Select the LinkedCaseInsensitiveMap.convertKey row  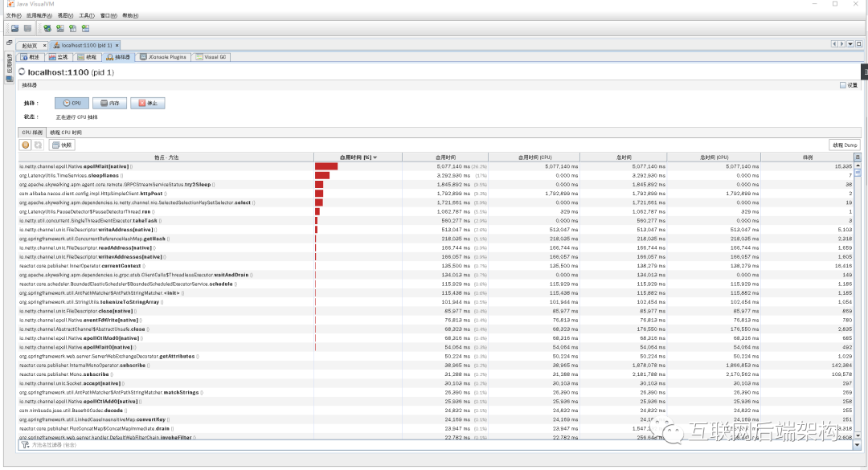coord(436,419)
